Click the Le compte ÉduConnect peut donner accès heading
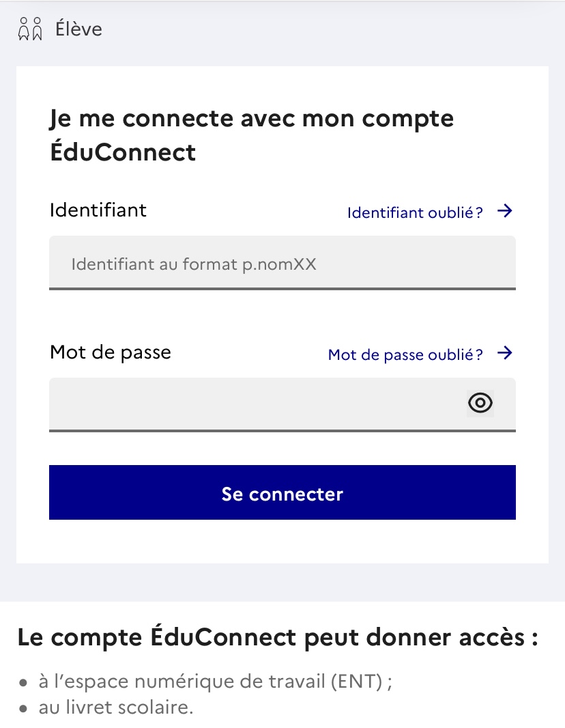The height and width of the screenshot is (728, 565). [278, 637]
